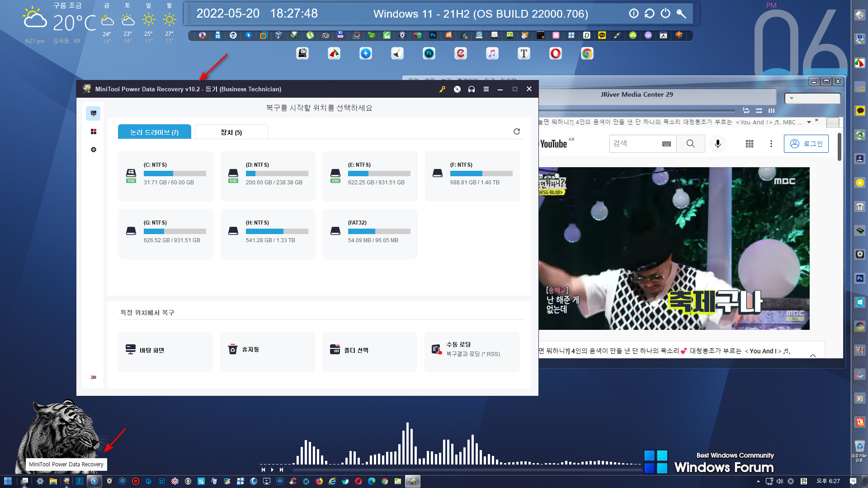Click next track on the visualizer controls
868x488 pixels.
coord(281,469)
